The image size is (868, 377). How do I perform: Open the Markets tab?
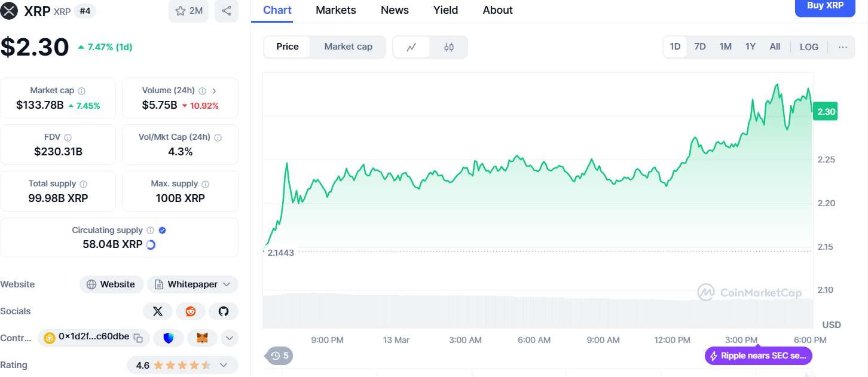pyautogui.click(x=336, y=10)
